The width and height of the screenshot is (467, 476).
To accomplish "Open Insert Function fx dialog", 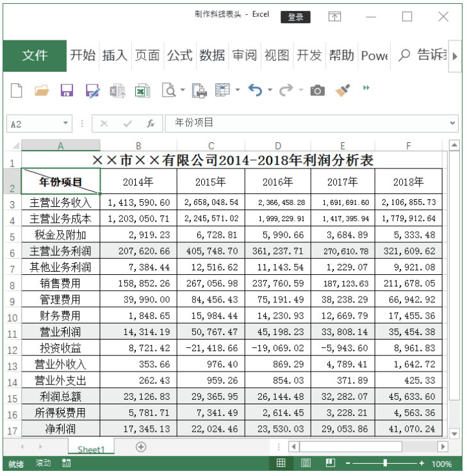I will 151,124.
